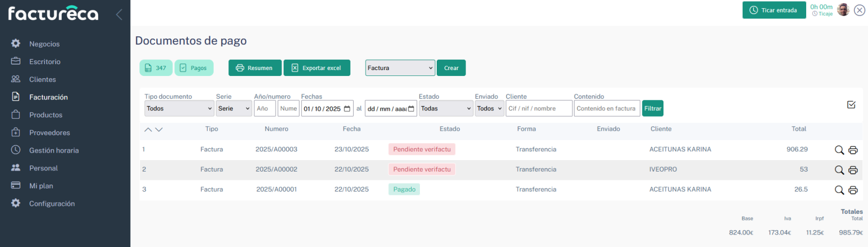This screenshot has height=247, width=868.
Task: Click the Proveedores icon in sidebar
Action: 16,132
